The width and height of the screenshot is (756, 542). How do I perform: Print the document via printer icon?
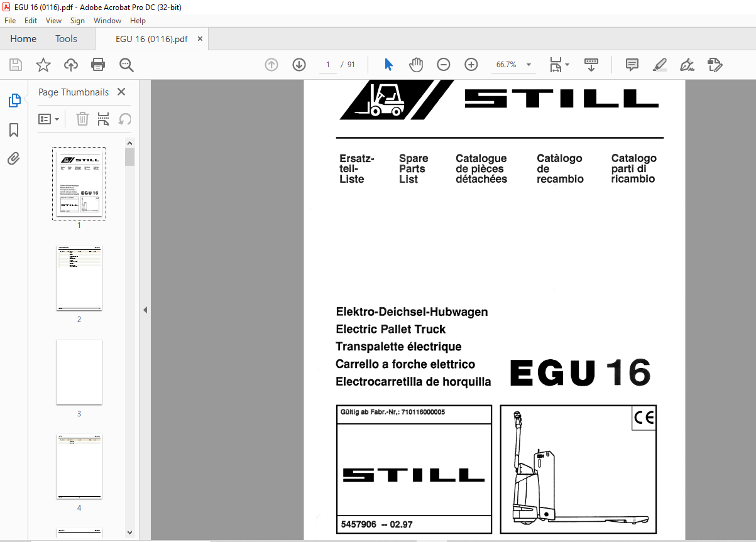(x=98, y=65)
